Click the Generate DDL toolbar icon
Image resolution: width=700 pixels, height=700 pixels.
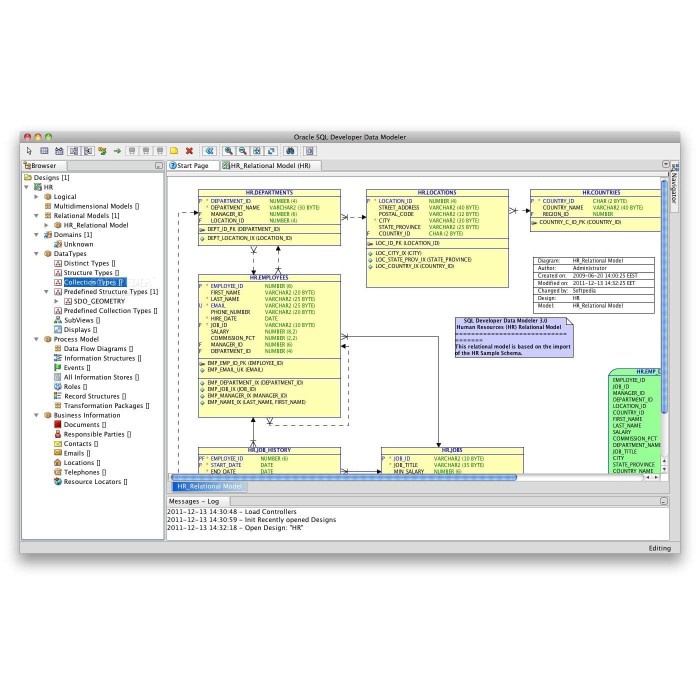[310, 151]
